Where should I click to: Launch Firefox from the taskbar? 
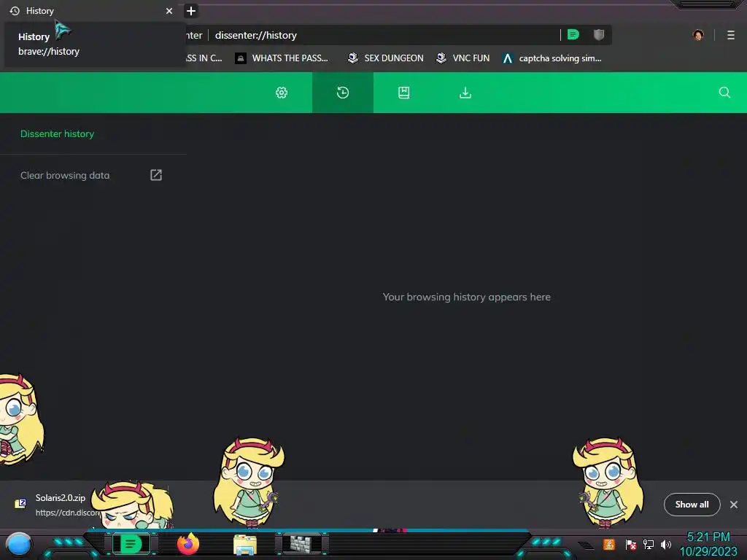(188, 544)
